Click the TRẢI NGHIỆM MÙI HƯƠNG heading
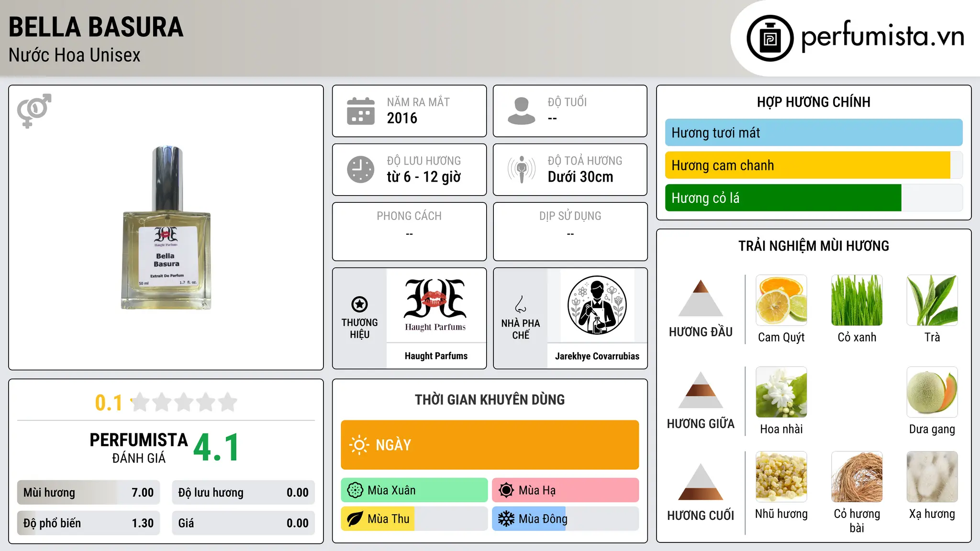 [x=813, y=246]
